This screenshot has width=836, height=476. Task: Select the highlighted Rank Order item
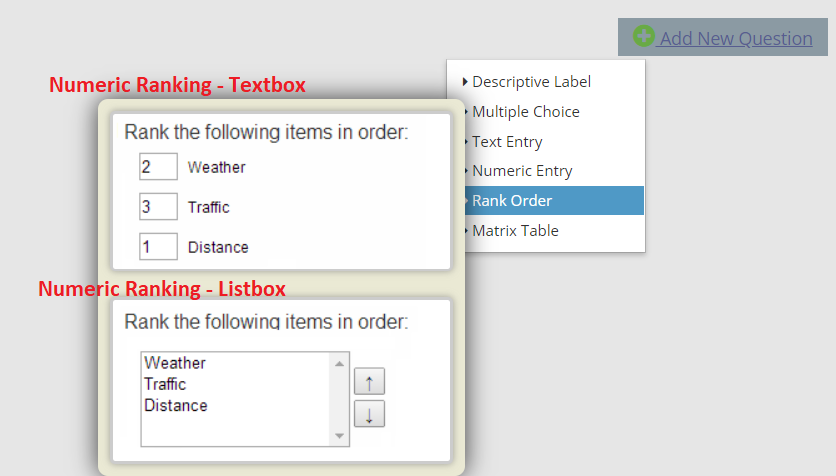512,201
